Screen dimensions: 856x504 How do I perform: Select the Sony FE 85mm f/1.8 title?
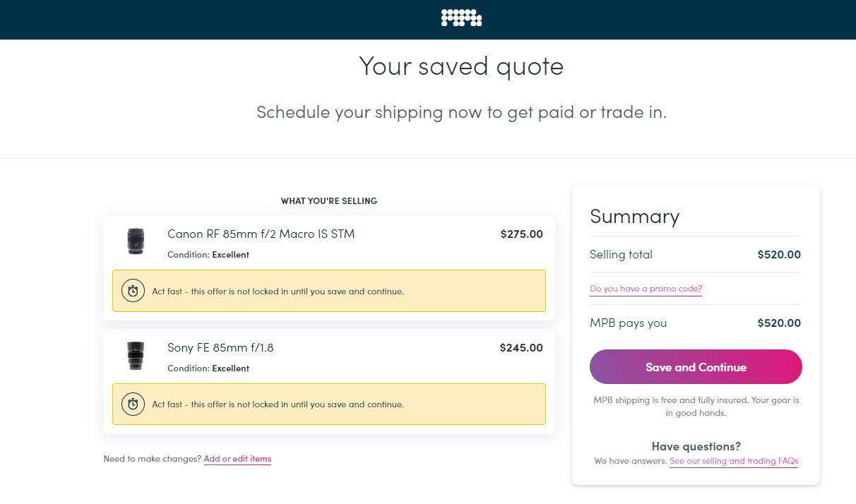[x=220, y=347]
